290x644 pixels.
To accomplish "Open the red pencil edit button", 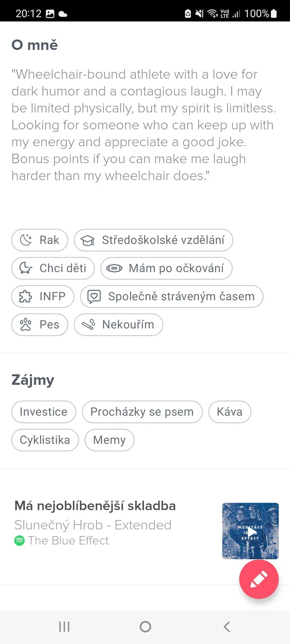I will (259, 579).
